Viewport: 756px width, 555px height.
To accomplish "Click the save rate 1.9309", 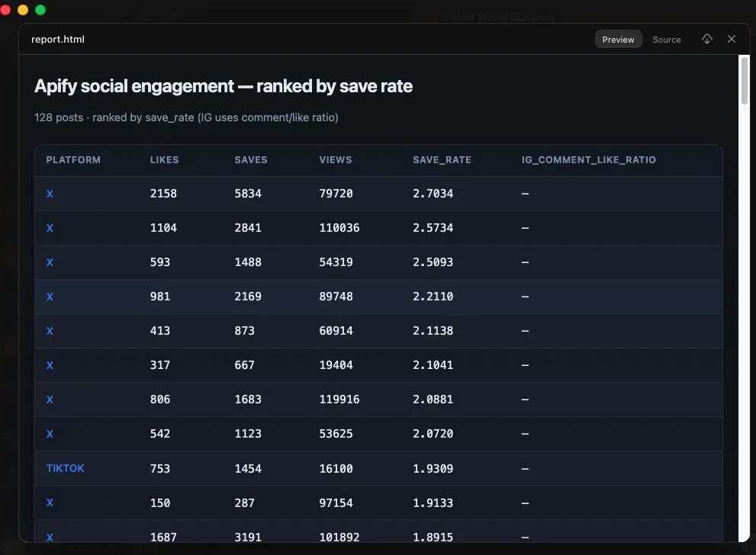I will click(x=433, y=469).
